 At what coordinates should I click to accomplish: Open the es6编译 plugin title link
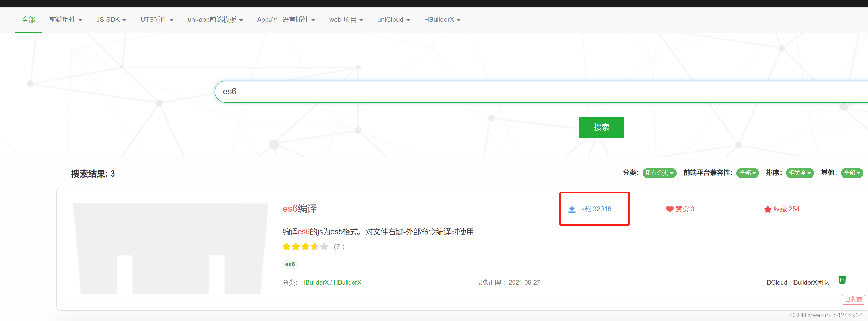point(300,209)
